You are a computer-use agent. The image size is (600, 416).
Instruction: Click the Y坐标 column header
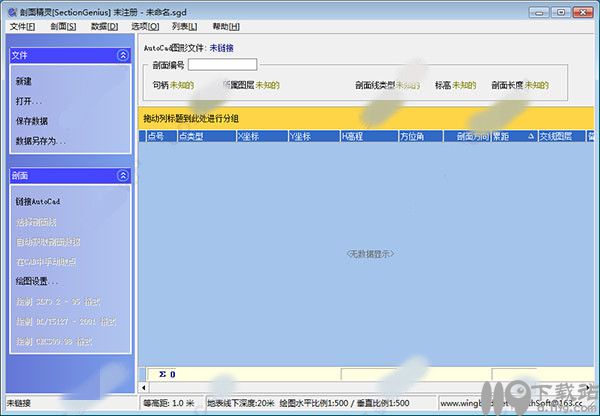pyautogui.click(x=314, y=136)
